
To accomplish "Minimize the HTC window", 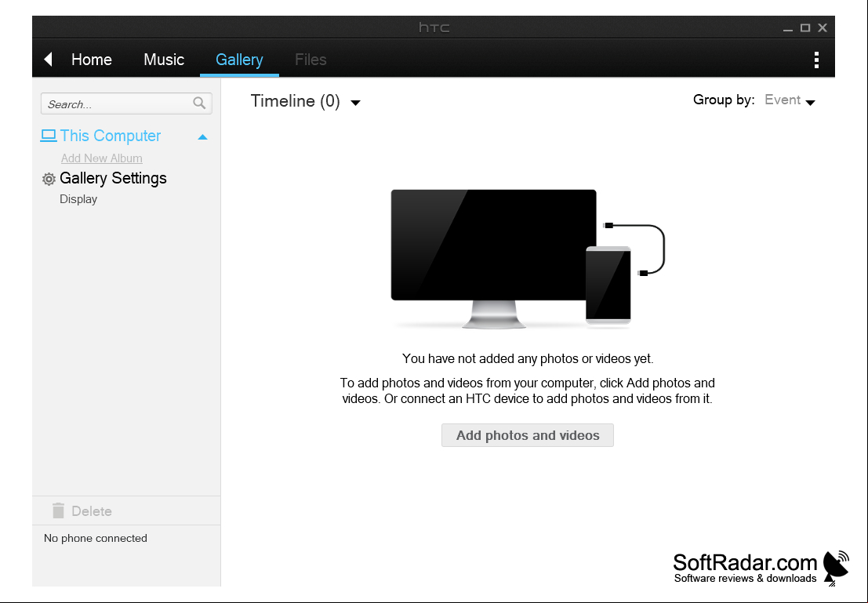I will (788, 28).
